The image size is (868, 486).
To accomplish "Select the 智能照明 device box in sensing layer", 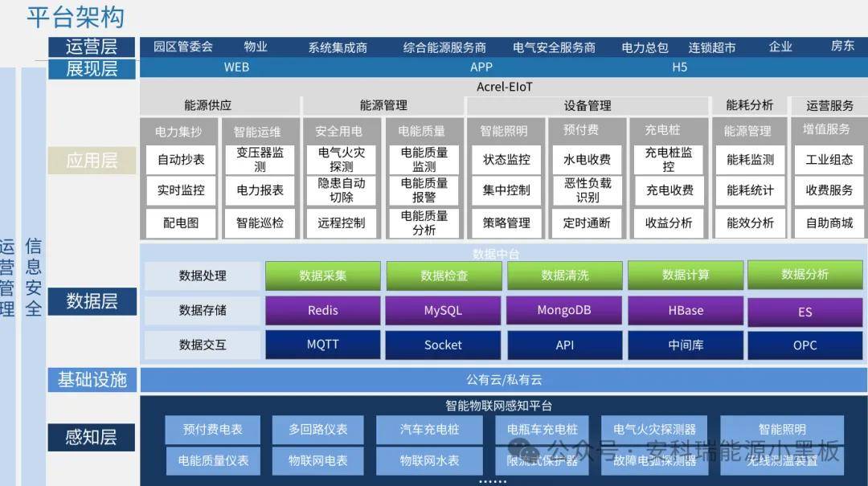I will pyautogui.click(x=782, y=430).
